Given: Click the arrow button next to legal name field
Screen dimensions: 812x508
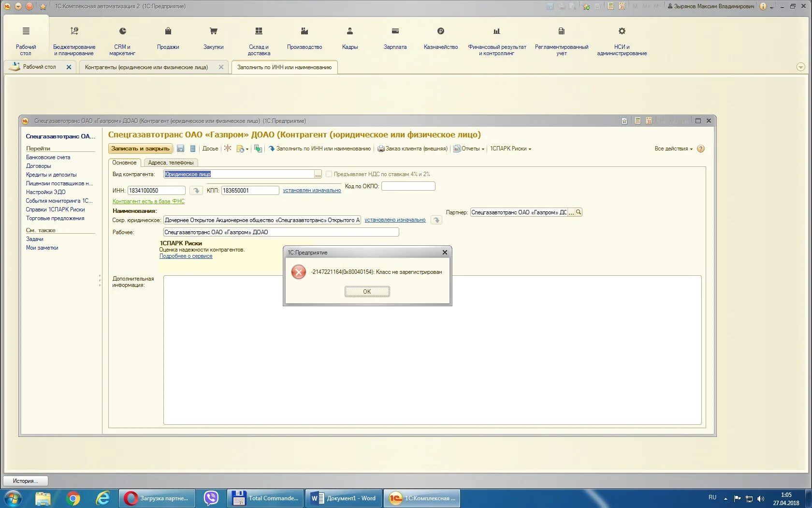Looking at the screenshot, I should click(x=436, y=220).
